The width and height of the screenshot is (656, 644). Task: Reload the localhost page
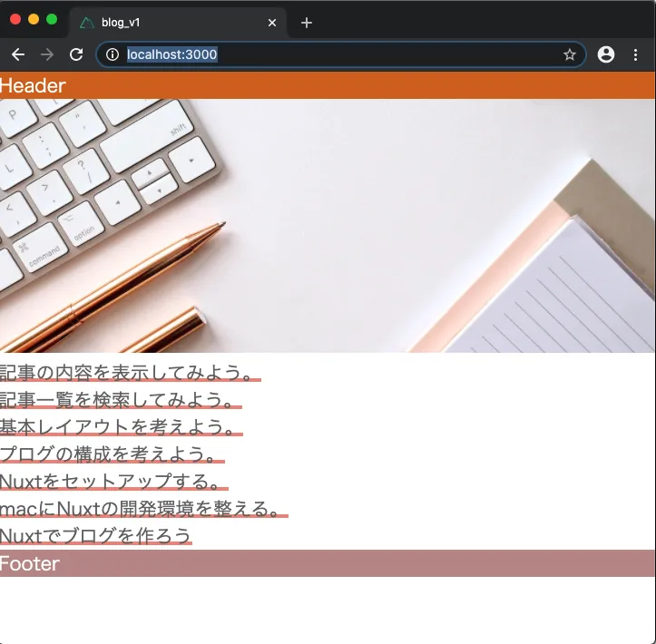[x=76, y=54]
